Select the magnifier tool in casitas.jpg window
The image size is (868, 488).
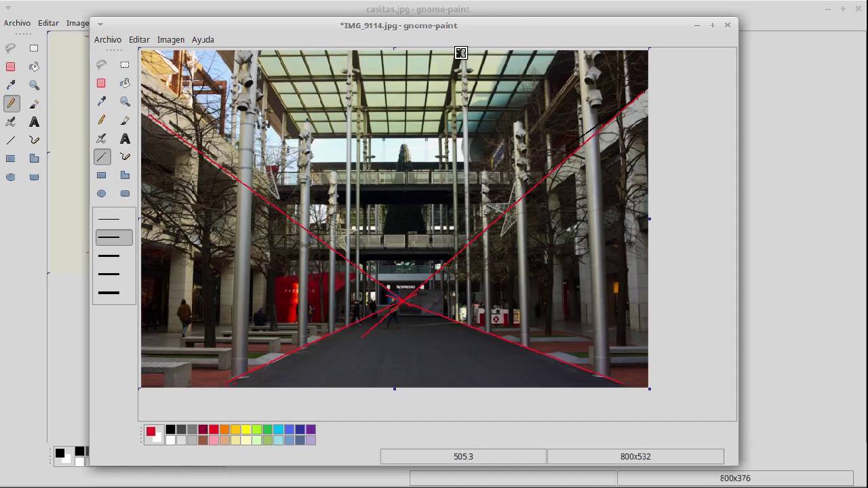pyautogui.click(x=34, y=85)
